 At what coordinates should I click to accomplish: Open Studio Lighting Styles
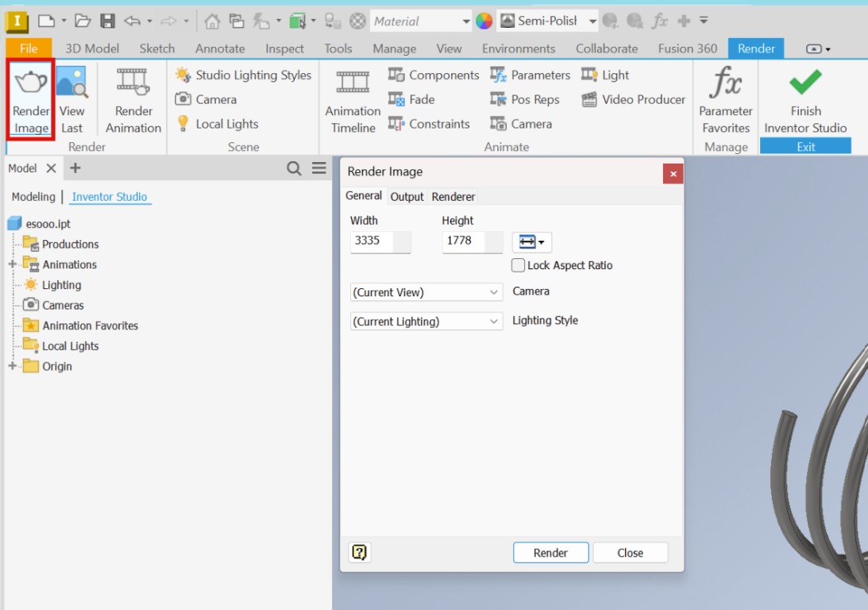click(244, 75)
